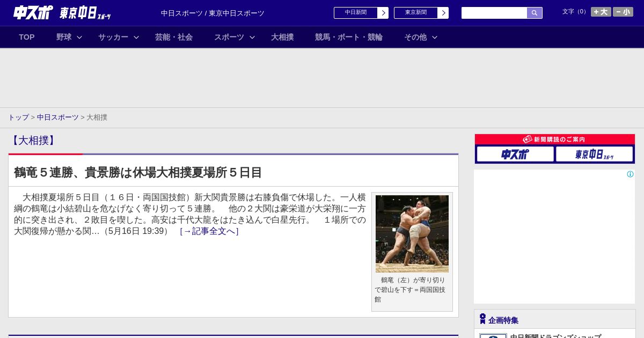Screen dimensions: 644x338
Task: Click the 東京中日スポーツ subscription banner button
Action: pyautogui.click(x=594, y=155)
